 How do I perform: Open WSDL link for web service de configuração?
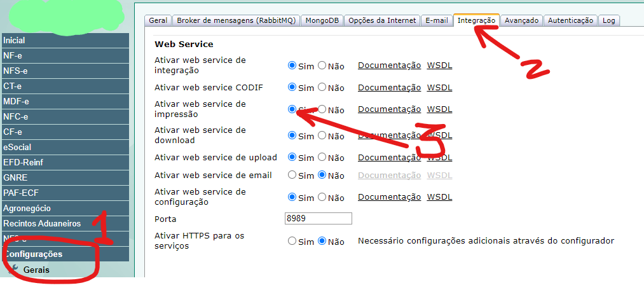(x=439, y=197)
